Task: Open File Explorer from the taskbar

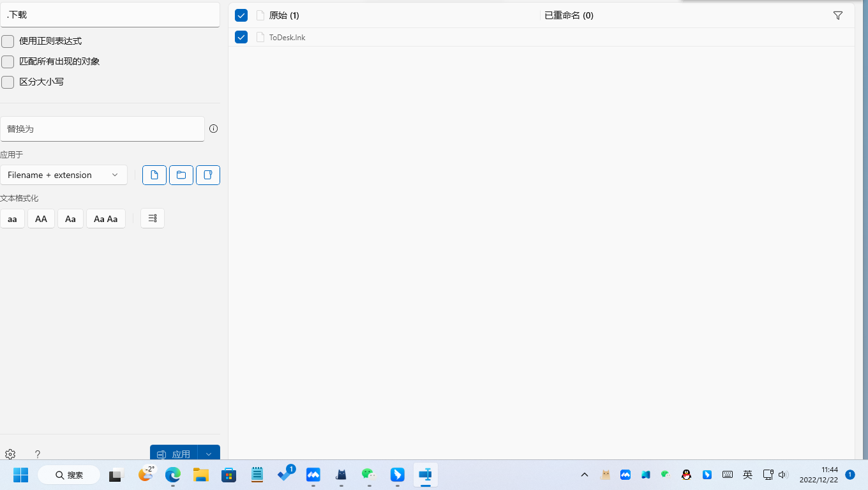Action: coord(201,475)
